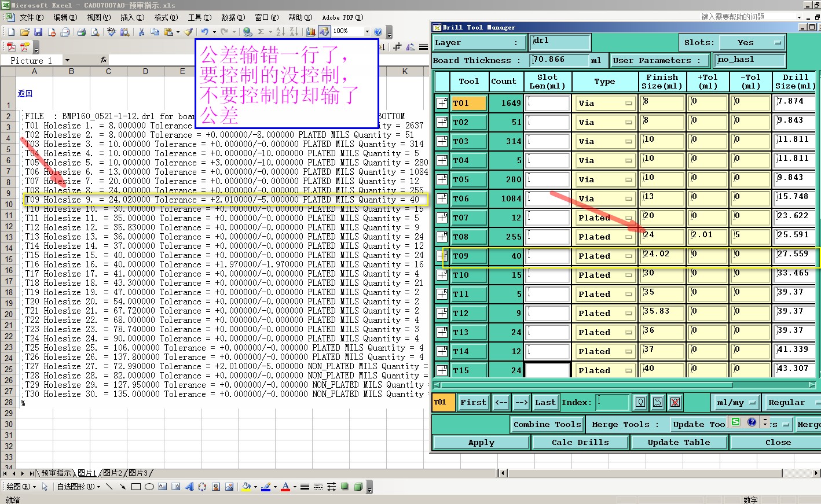
Task: Toggle the plus box for tool T01
Action: 442,103
